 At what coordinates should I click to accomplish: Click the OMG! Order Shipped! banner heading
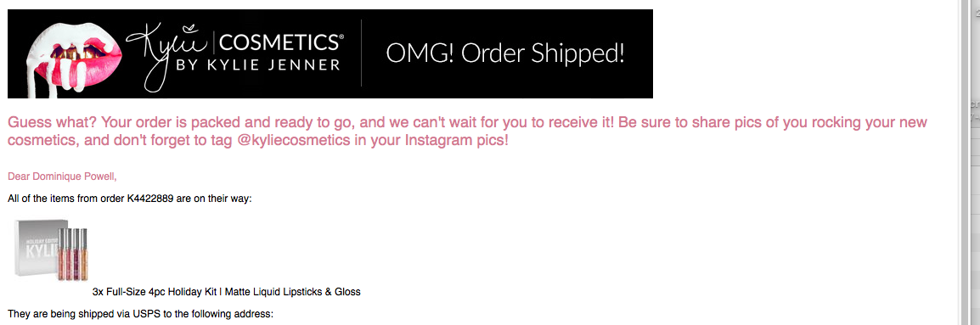tap(505, 53)
